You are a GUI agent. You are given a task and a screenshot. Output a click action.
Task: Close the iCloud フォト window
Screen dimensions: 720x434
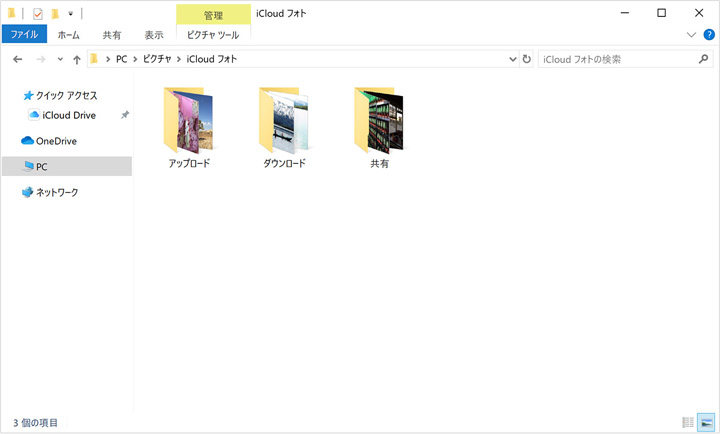699,13
